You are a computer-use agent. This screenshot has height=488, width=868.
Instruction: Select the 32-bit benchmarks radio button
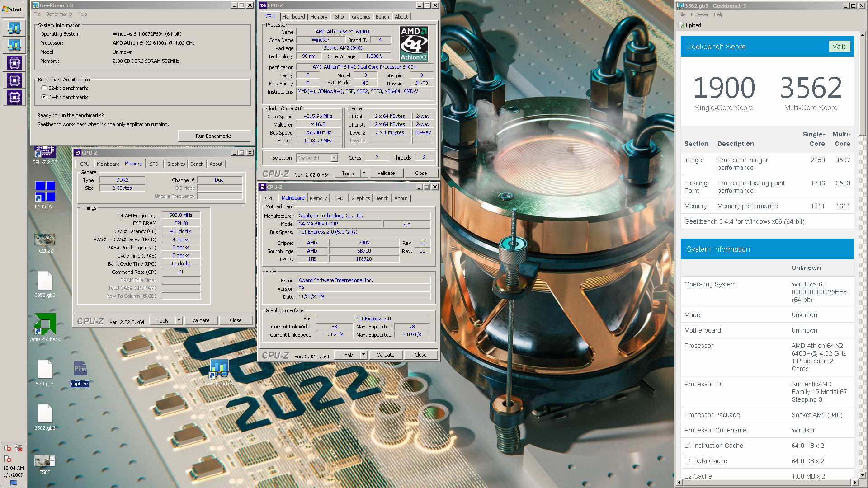[44, 88]
